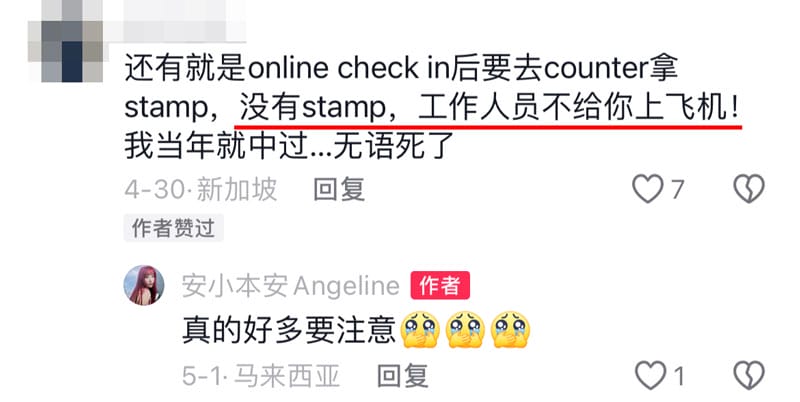This screenshot has width=800, height=402.
Task: Tap the like count 1 on reply
Action: (x=679, y=376)
